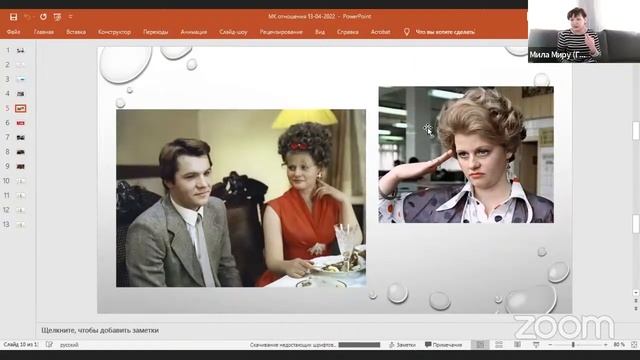Image resolution: width=640 pixels, height=360 pixels.
Task: Select slide 13 thumbnail
Action: (x=20, y=224)
